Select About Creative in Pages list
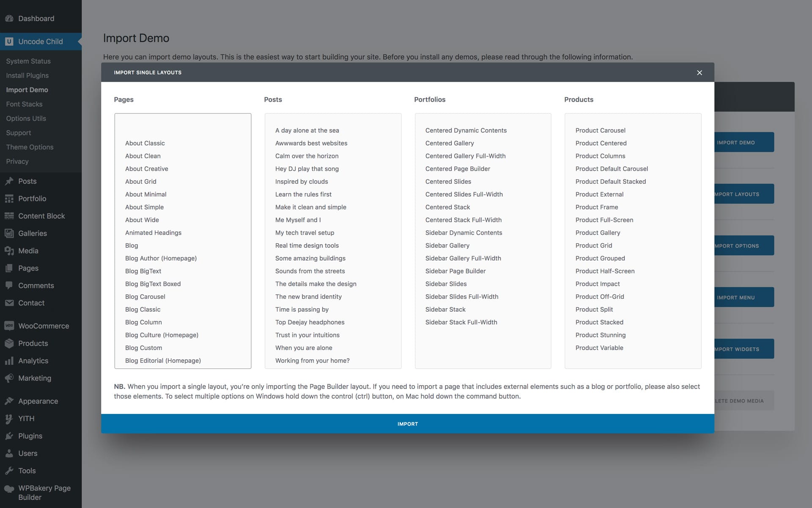 (x=146, y=168)
